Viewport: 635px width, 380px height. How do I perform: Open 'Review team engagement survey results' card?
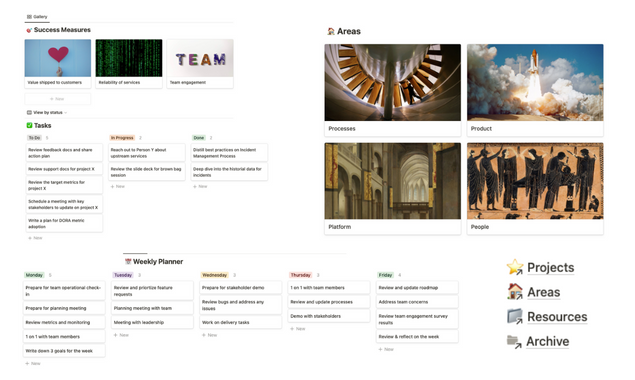point(417,319)
